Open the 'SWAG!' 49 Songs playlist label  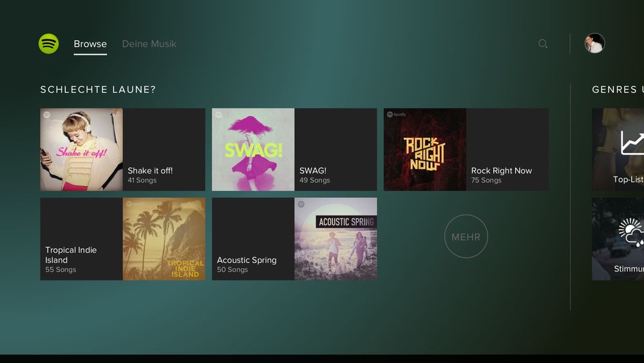[x=314, y=175]
